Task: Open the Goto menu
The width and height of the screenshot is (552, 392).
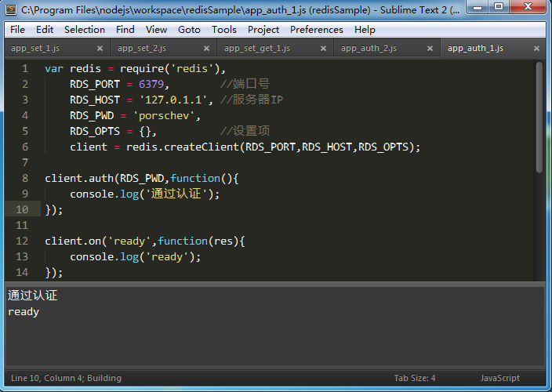Action: click(x=189, y=30)
